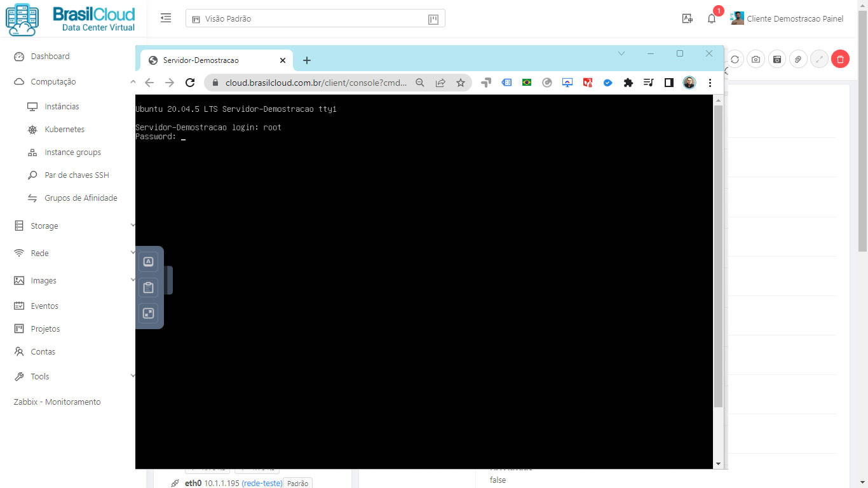Reload the console page
This screenshot has height=488, width=868.
190,83
